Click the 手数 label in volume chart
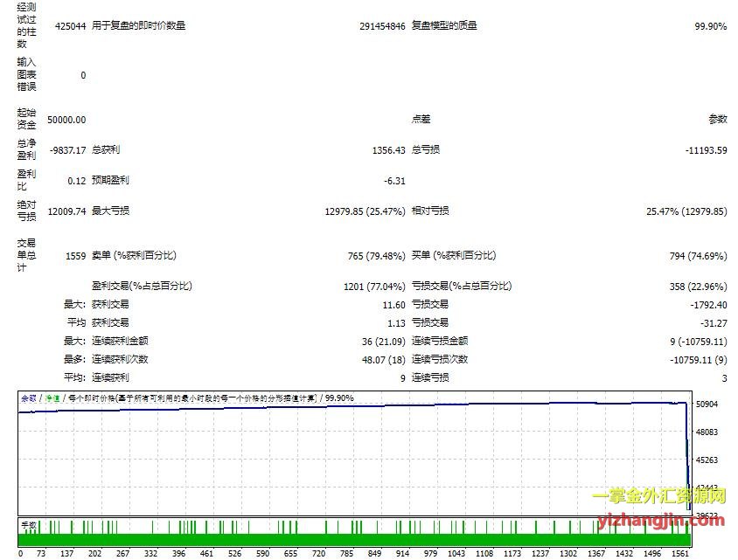Screen dimensions: 738x560 [x=29, y=525]
